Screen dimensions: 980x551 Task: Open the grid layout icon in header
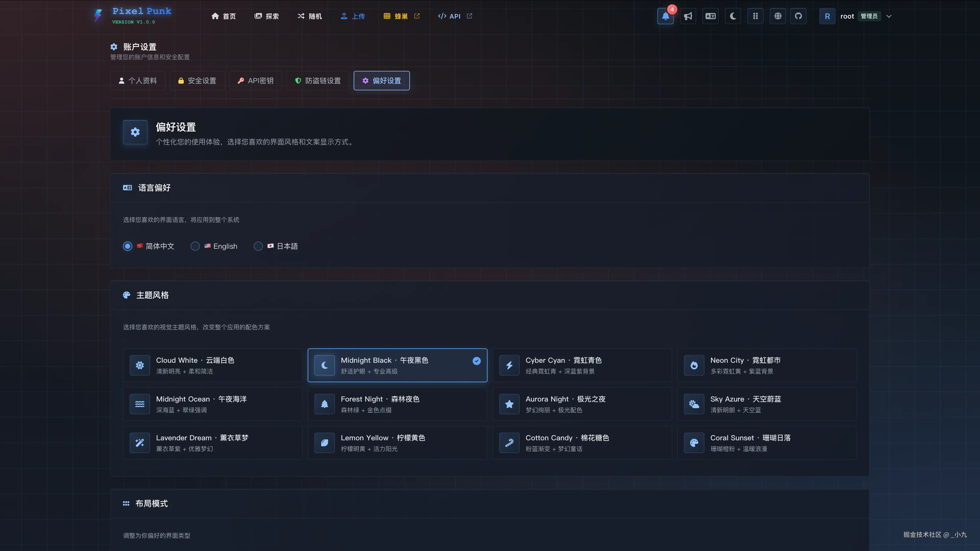click(x=755, y=16)
